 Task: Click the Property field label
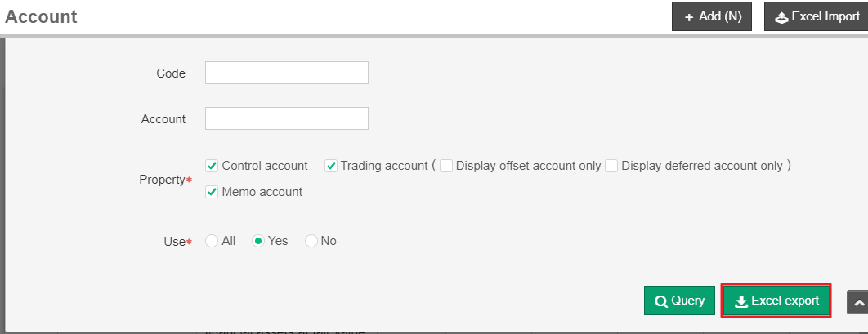[162, 180]
